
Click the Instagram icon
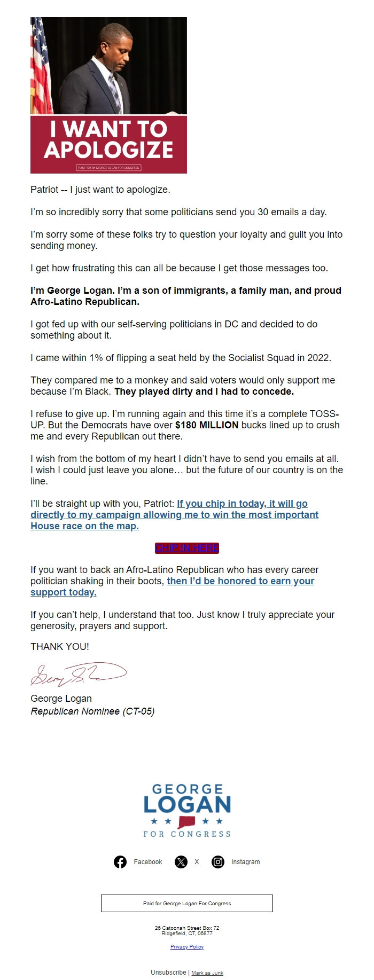218,861
